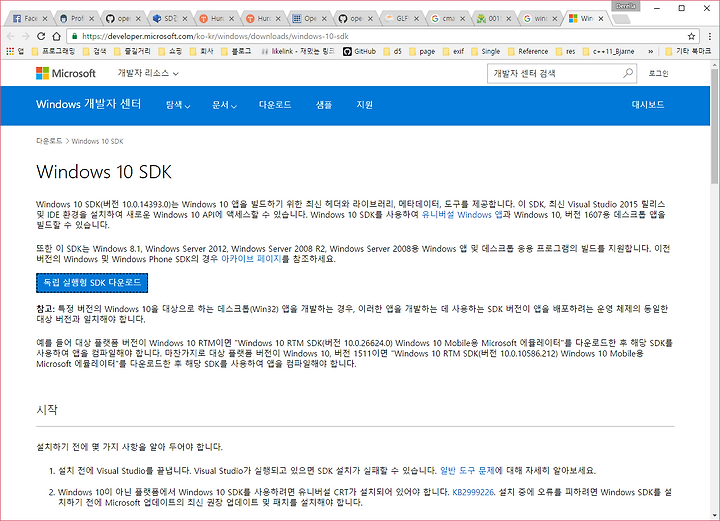Click the forward navigation arrow
This screenshot has height=521, width=720.
click(26, 36)
